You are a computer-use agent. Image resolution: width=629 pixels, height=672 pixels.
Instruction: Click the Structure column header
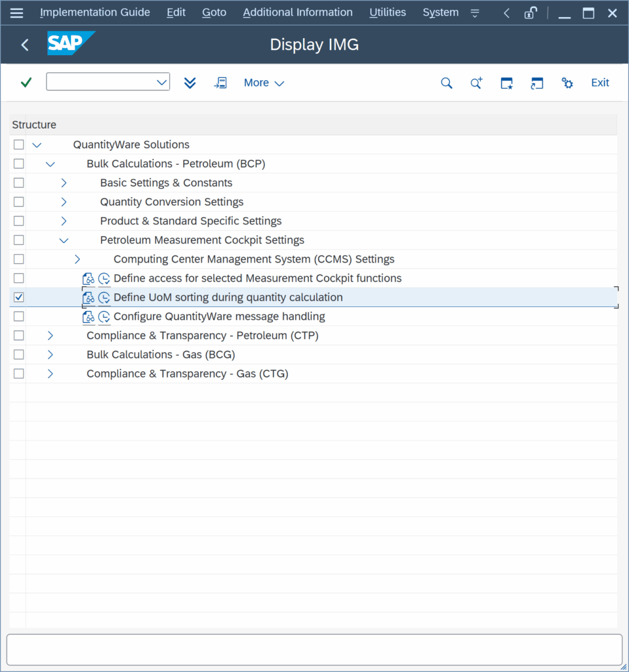pos(314,125)
